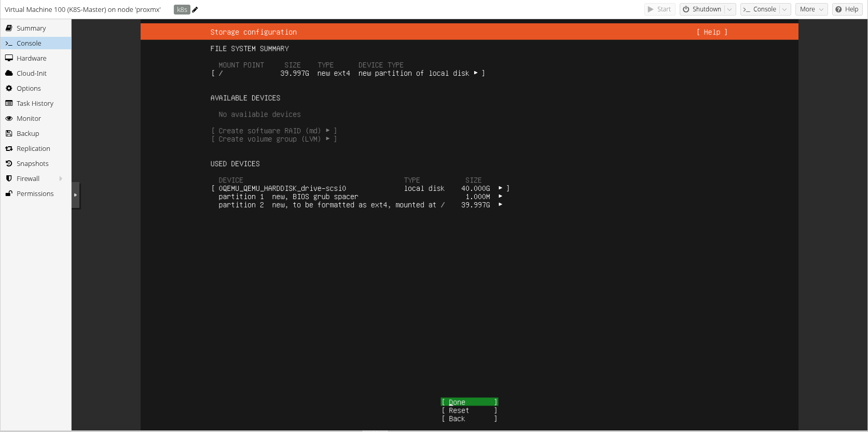Open the Permissions section
The image size is (868, 432).
pyautogui.click(x=36, y=193)
